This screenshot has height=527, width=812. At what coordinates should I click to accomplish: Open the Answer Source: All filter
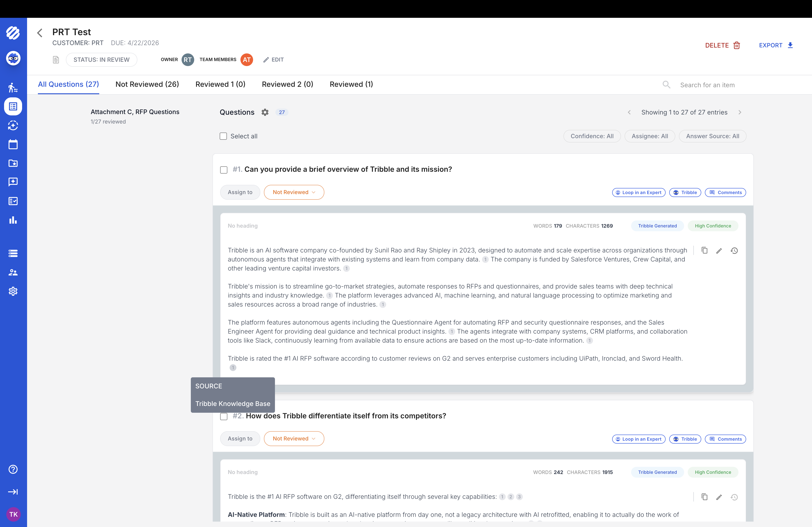click(x=712, y=136)
